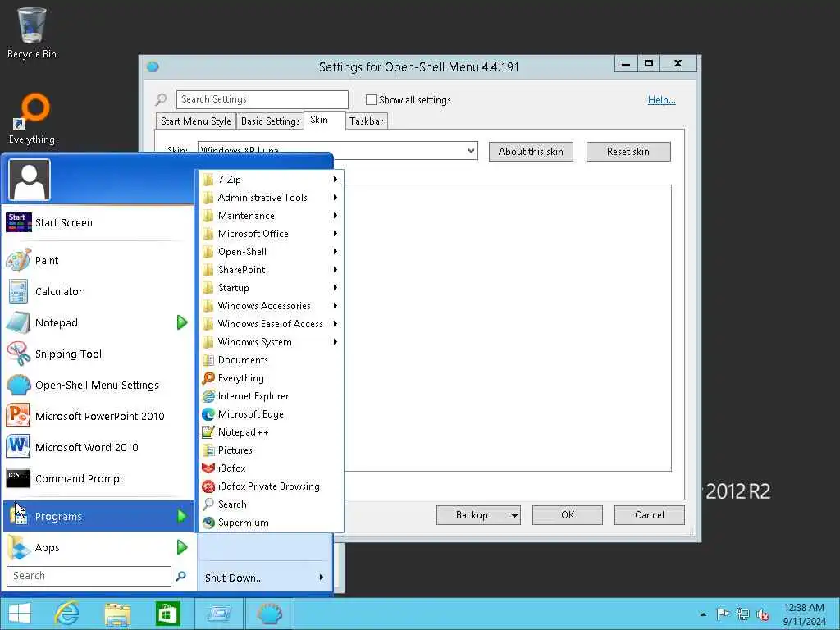Open Everything in the Programs submenu
The height and width of the screenshot is (630, 840).
(271, 378)
